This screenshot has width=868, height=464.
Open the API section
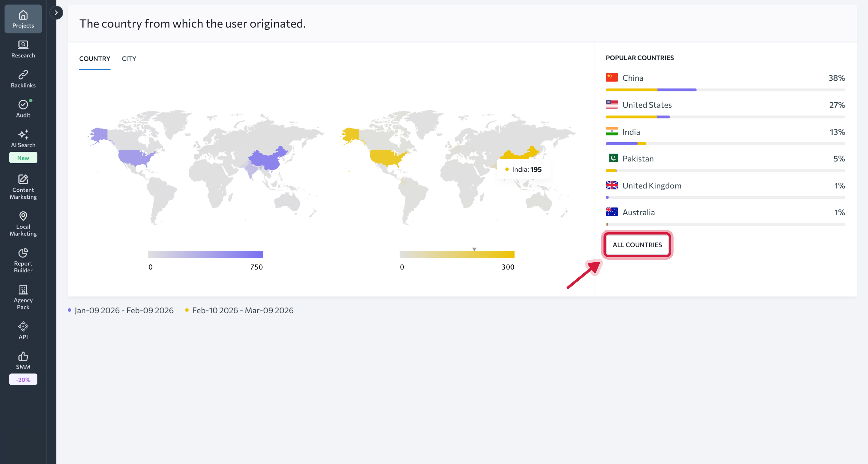pyautogui.click(x=23, y=330)
